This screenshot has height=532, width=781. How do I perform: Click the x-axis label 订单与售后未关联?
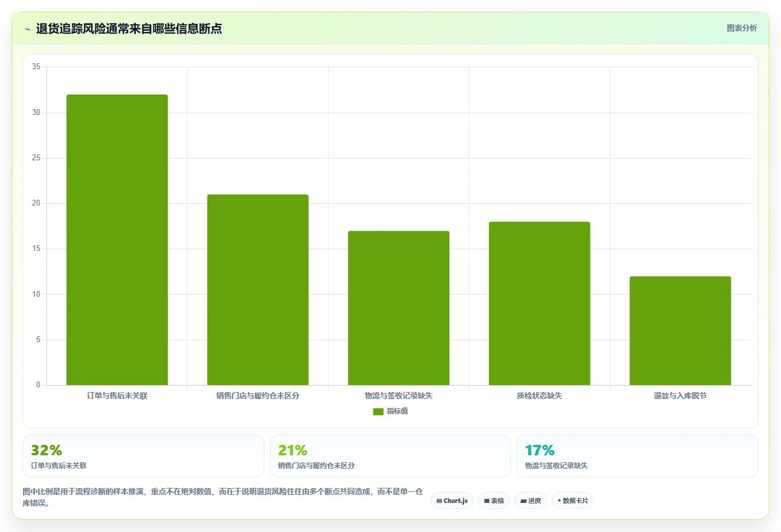117,396
